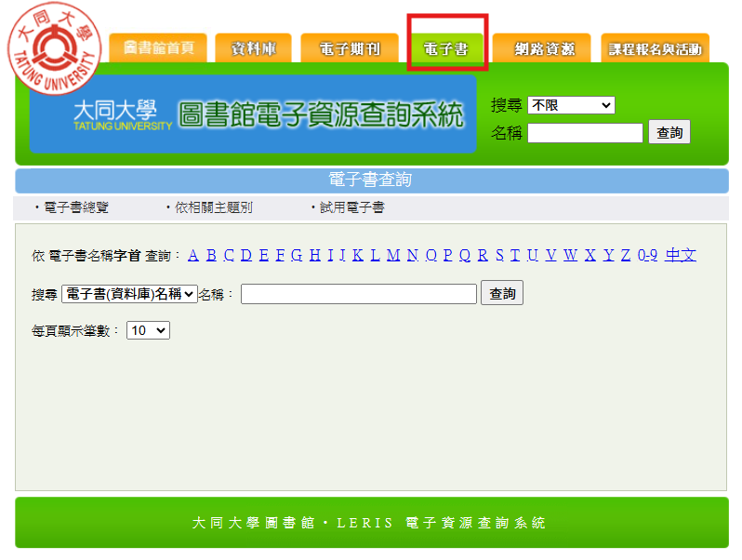Viewport: 742px width, 560px height.
Task: Browse e-books starting with C
Action: tap(229, 255)
